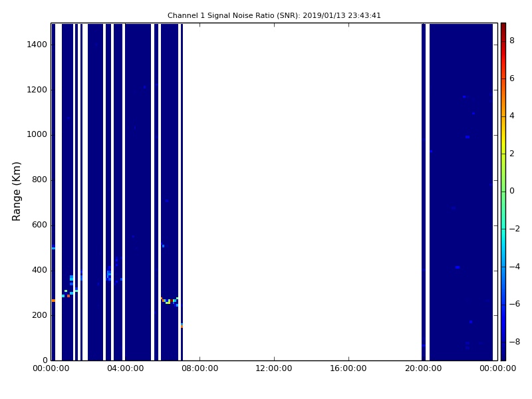Click the 20:00:00 time axis label
This screenshot has width=532, height=399.
[x=423, y=368]
